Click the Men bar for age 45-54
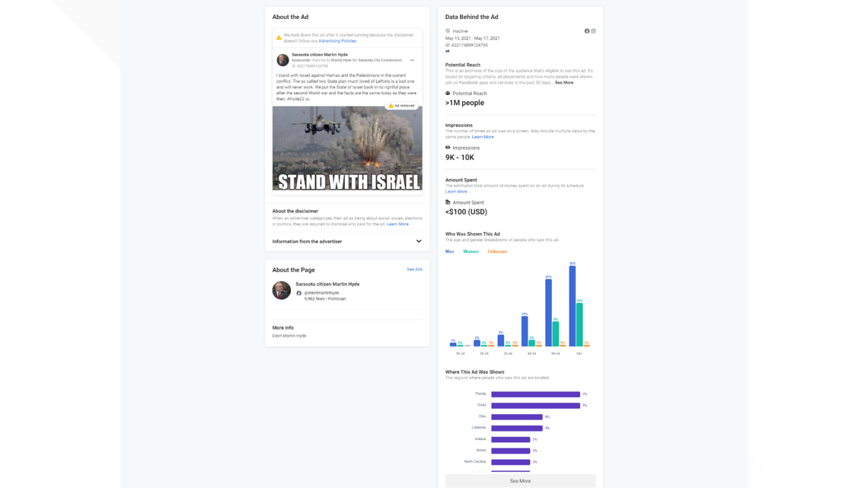 [525, 331]
